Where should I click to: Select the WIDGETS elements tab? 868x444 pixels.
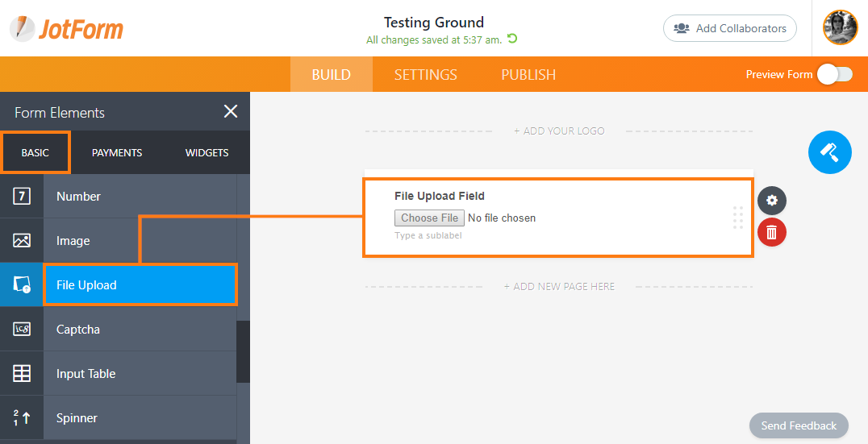[207, 152]
